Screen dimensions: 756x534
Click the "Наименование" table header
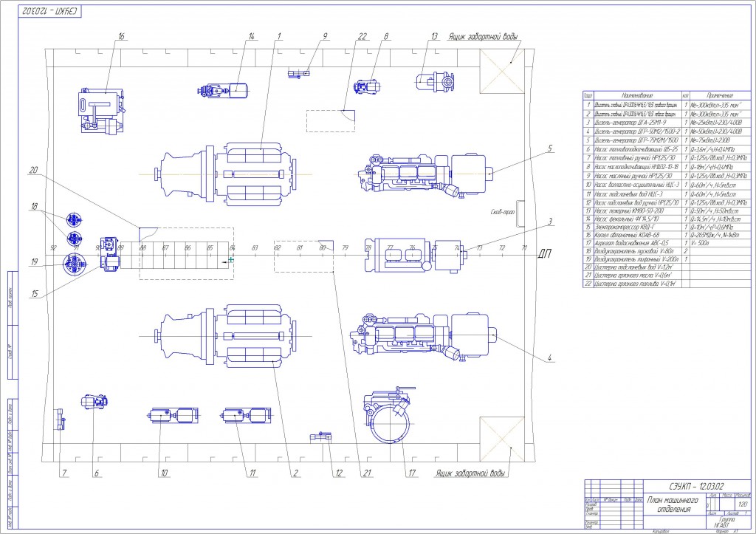[637, 95]
